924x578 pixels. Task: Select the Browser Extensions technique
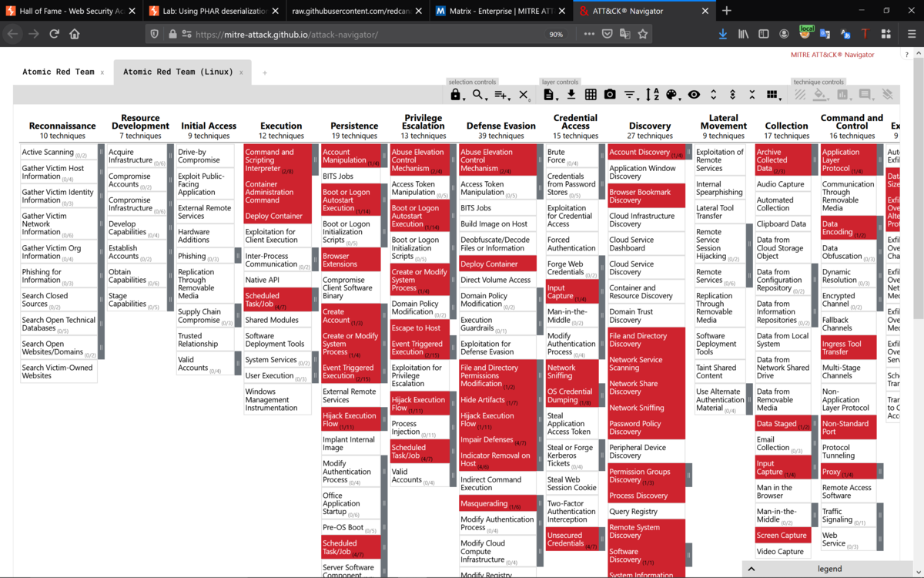click(x=351, y=260)
